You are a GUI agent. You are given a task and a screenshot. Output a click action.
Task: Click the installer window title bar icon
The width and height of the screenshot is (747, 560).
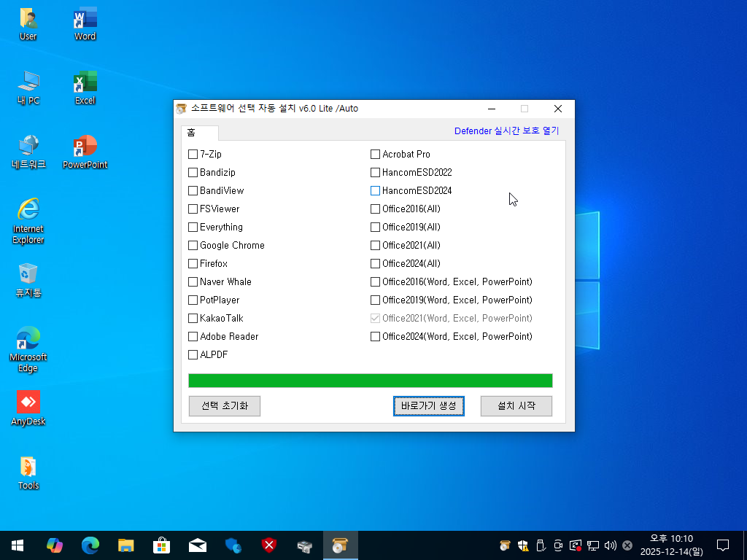[x=181, y=109]
